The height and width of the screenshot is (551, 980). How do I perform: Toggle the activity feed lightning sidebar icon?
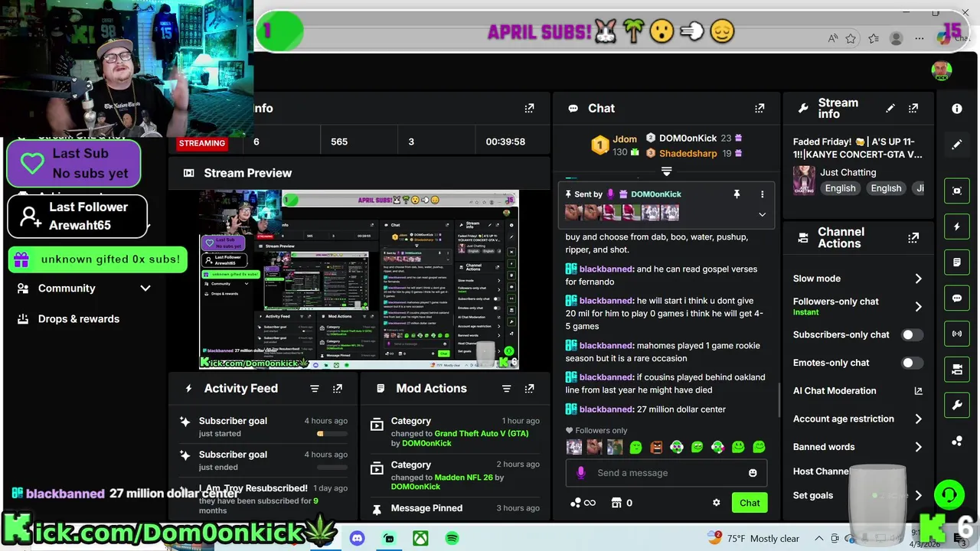[x=957, y=227]
